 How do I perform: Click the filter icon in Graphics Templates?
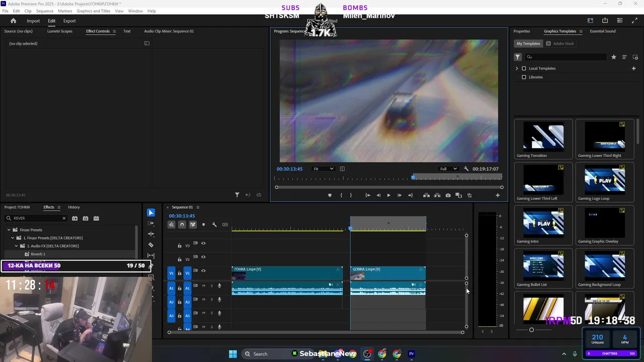coord(518,57)
